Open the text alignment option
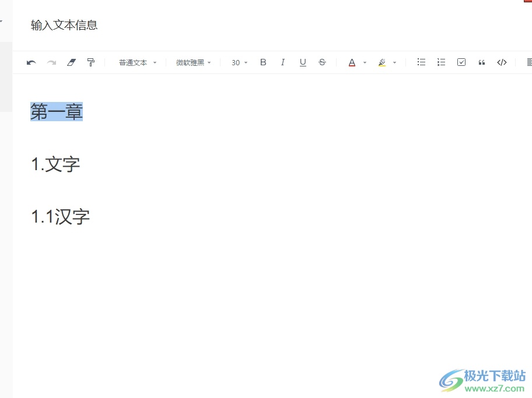 click(x=529, y=62)
